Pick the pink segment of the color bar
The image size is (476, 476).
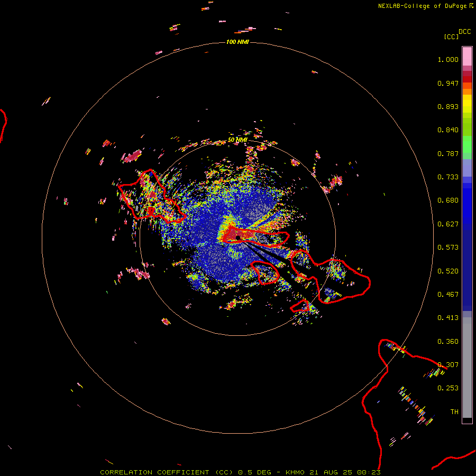[467, 56]
